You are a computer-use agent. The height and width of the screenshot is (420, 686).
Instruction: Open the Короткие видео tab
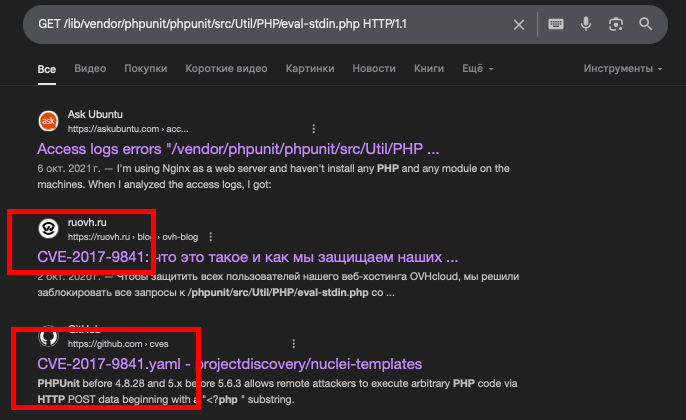[226, 69]
